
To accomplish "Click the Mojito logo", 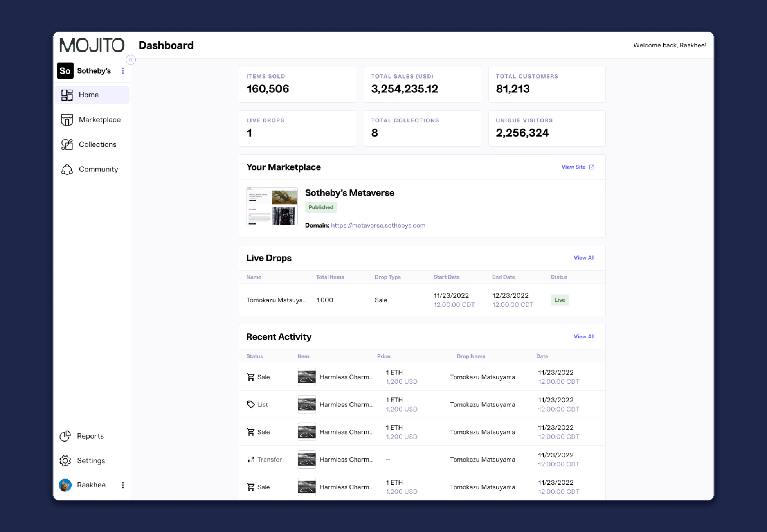I will (x=92, y=45).
